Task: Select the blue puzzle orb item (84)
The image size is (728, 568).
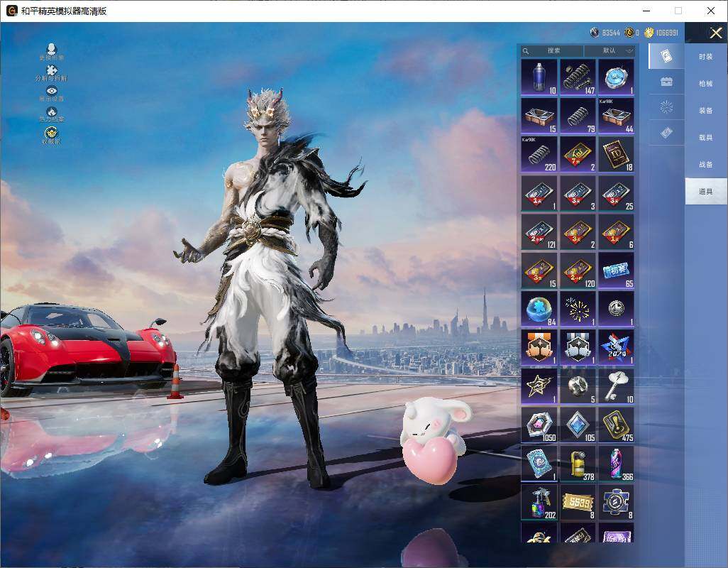Action: [x=539, y=309]
